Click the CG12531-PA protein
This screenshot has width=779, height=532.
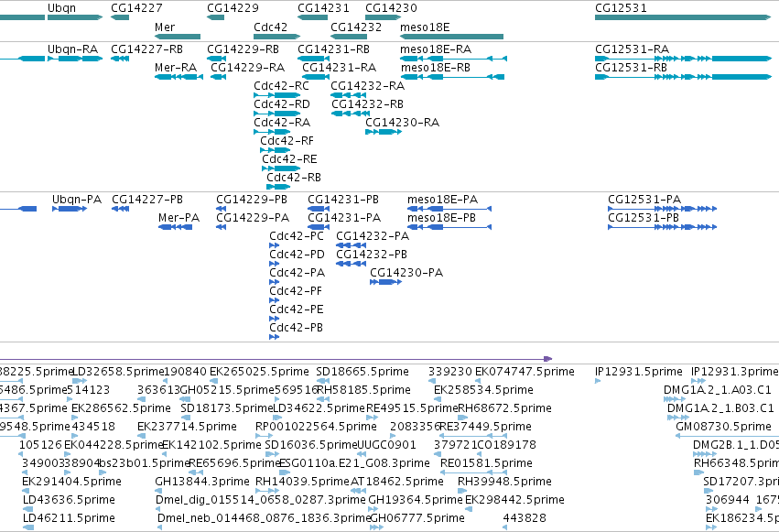click(662, 209)
